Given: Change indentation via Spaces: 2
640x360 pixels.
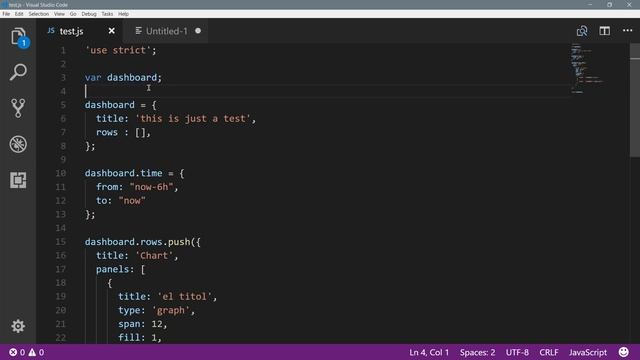Looking at the screenshot, I should click(477, 352).
